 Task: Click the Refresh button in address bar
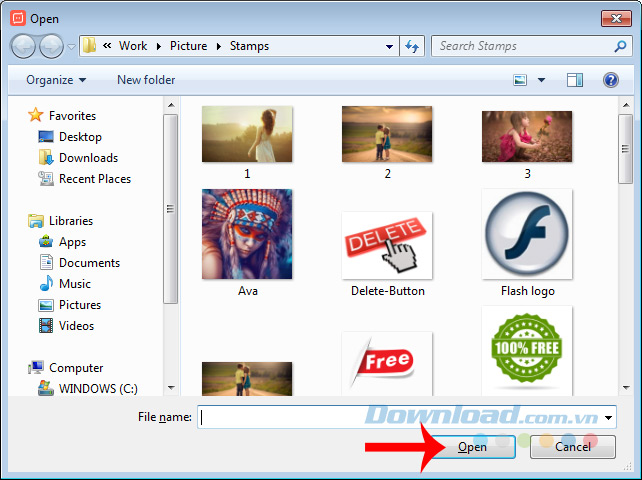(412, 46)
